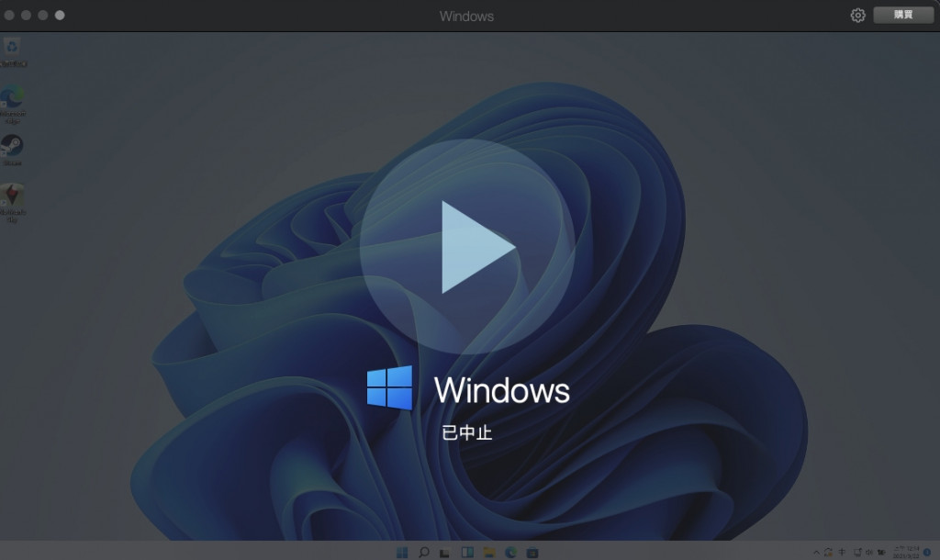Click the blue Windows logo on the overlay
The height and width of the screenshot is (560, 940).
tap(389, 388)
